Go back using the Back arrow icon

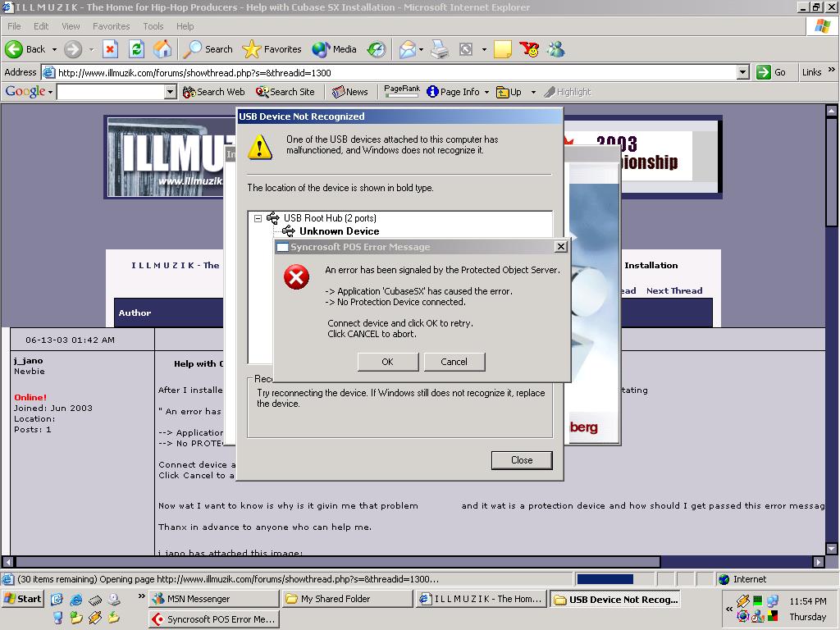14,49
